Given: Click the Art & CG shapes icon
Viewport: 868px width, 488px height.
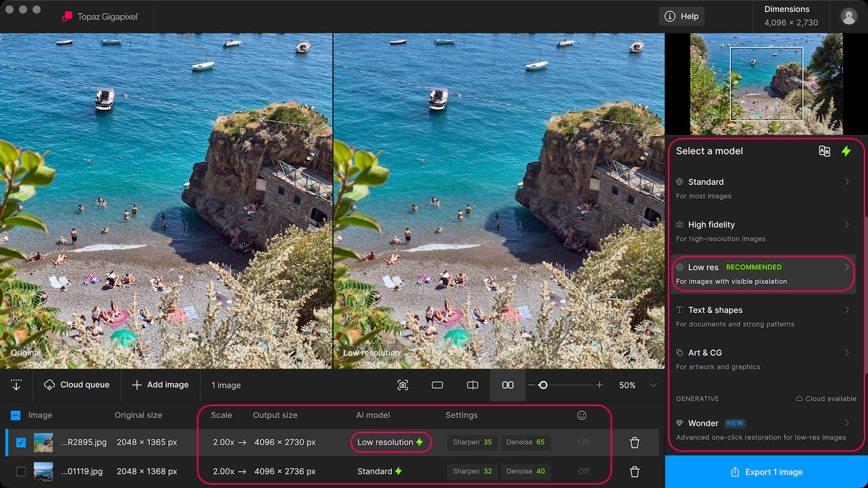Looking at the screenshot, I should tap(679, 352).
